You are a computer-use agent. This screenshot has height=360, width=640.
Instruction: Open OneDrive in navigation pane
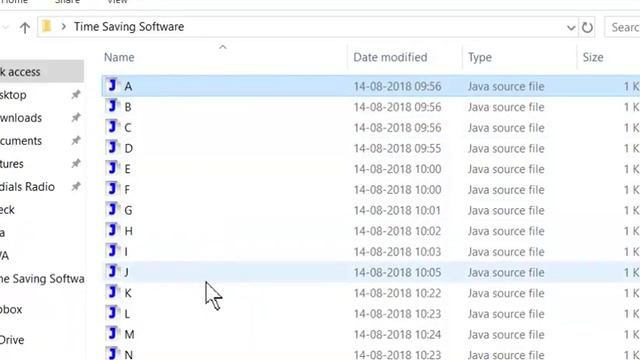coord(12,340)
